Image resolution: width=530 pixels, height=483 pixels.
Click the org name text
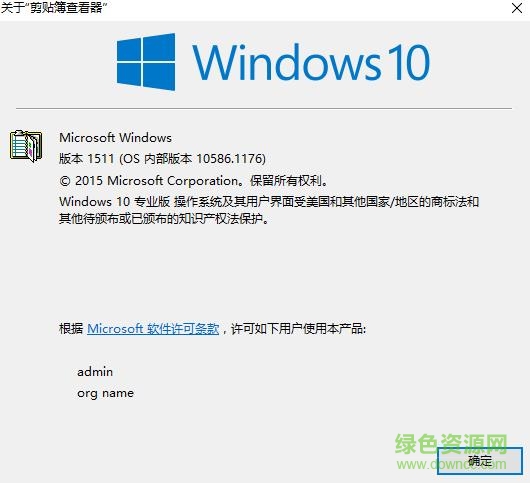pyautogui.click(x=105, y=393)
